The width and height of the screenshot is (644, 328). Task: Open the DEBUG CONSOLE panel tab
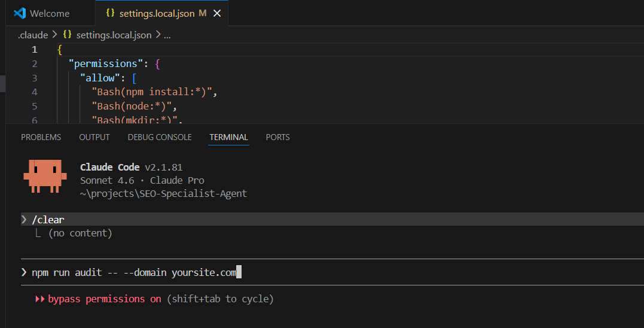pos(160,137)
